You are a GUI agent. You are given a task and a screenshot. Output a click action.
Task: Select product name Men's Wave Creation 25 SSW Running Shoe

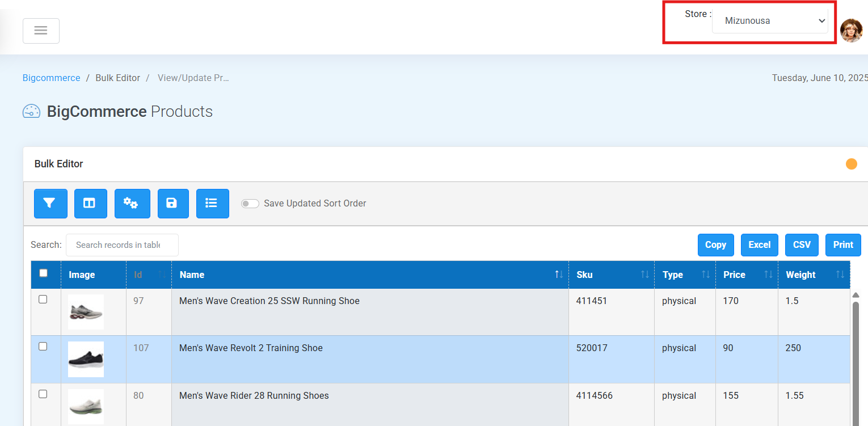tap(269, 301)
